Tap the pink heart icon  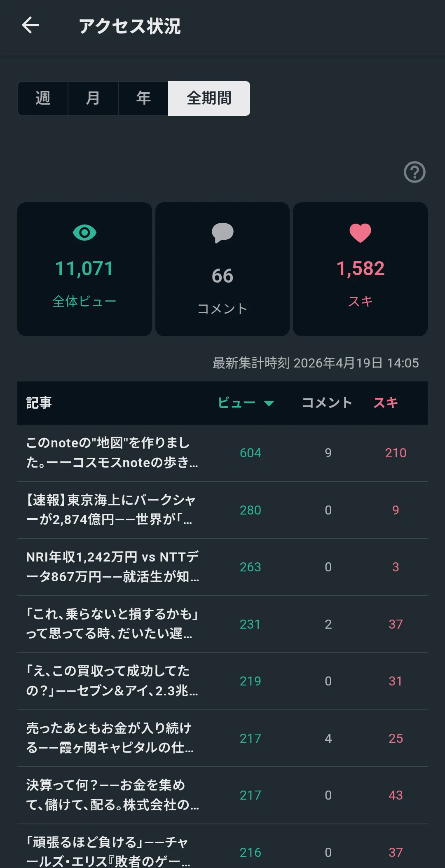pyautogui.click(x=361, y=233)
